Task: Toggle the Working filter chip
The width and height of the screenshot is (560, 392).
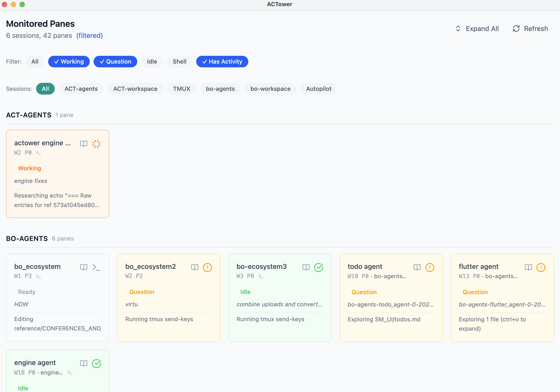Action: [x=69, y=62]
